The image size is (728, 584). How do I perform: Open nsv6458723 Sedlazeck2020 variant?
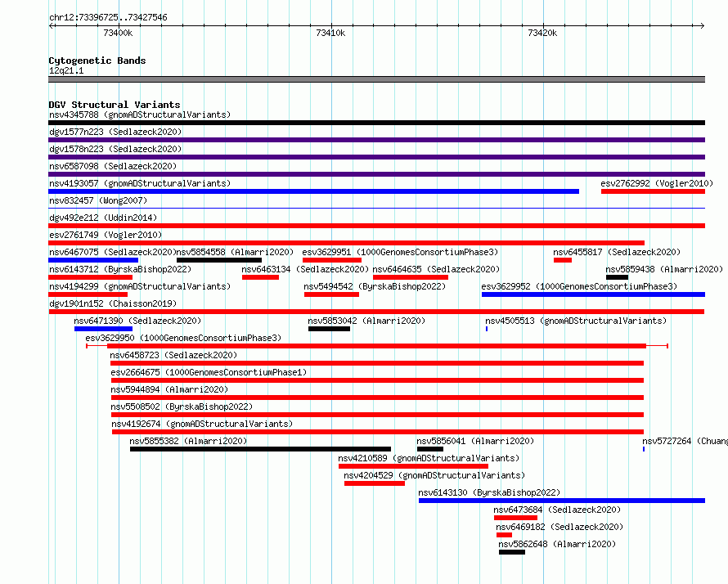(x=377, y=363)
